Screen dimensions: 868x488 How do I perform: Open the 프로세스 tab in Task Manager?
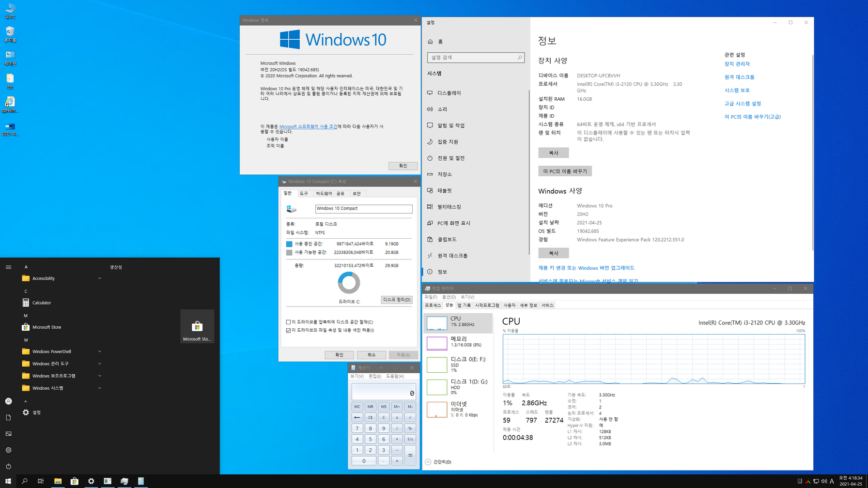(x=433, y=305)
